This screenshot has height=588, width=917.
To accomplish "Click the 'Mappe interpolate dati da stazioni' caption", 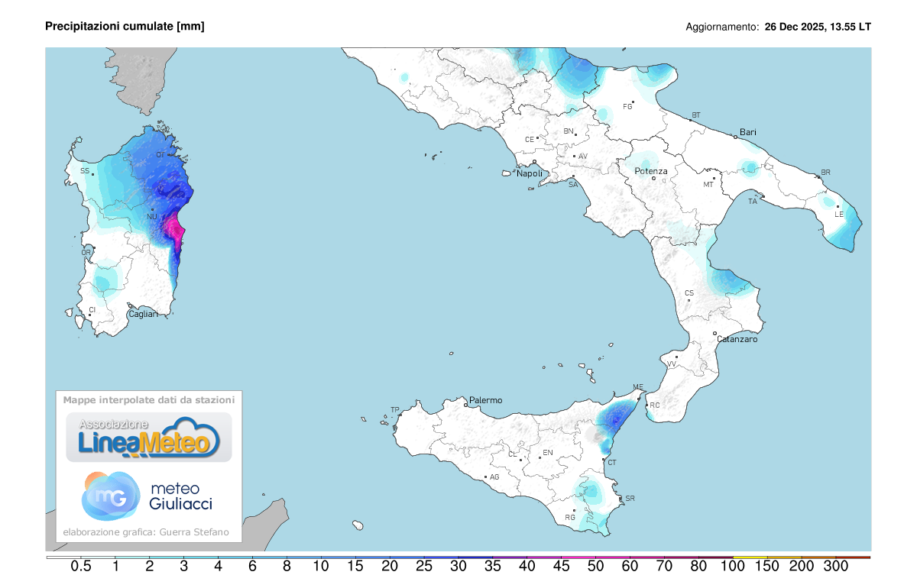I will (x=149, y=399).
